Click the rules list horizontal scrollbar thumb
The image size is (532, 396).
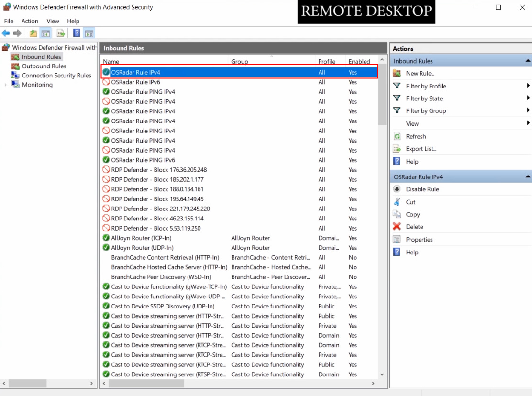pyautogui.click(x=146, y=384)
